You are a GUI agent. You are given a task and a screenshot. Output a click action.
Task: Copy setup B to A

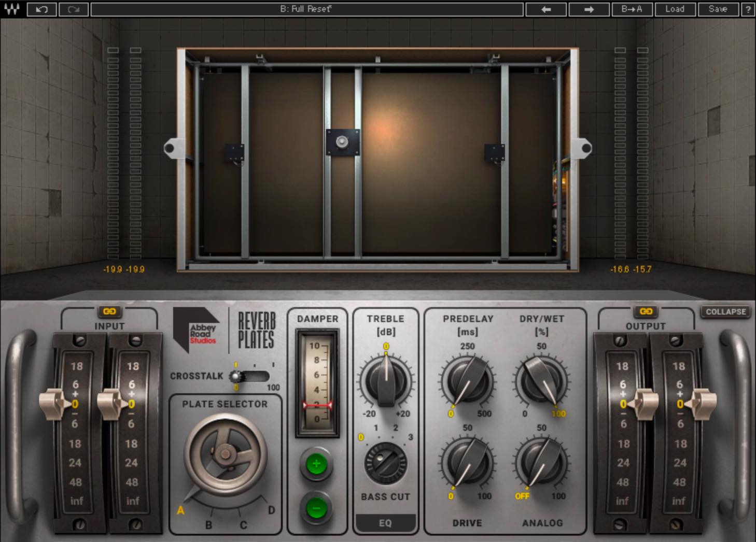pyautogui.click(x=631, y=9)
